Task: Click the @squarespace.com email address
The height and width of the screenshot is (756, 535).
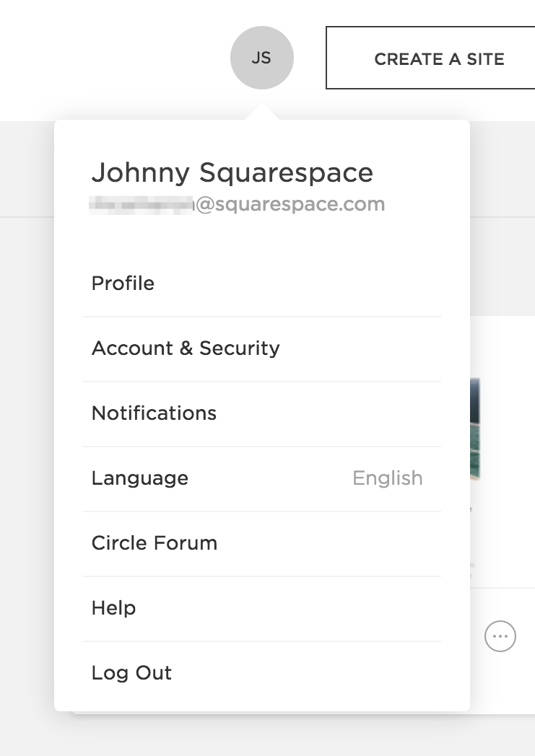Action: [290, 205]
